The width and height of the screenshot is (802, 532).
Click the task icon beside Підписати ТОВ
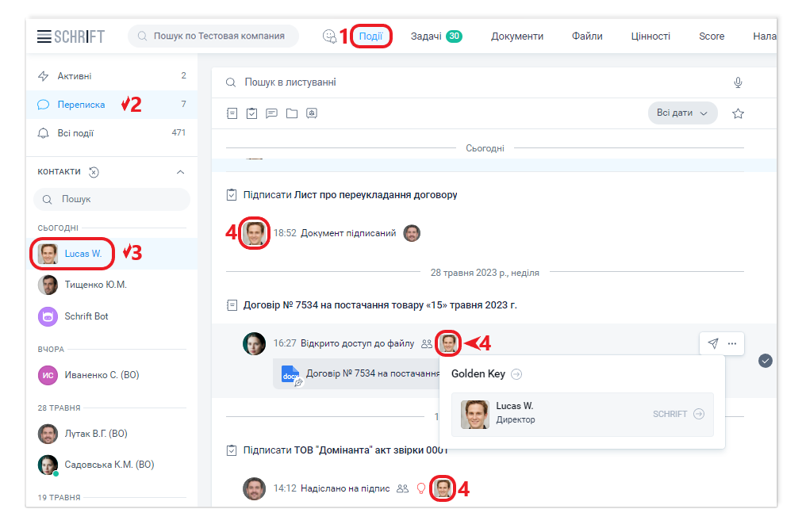pyautogui.click(x=232, y=451)
